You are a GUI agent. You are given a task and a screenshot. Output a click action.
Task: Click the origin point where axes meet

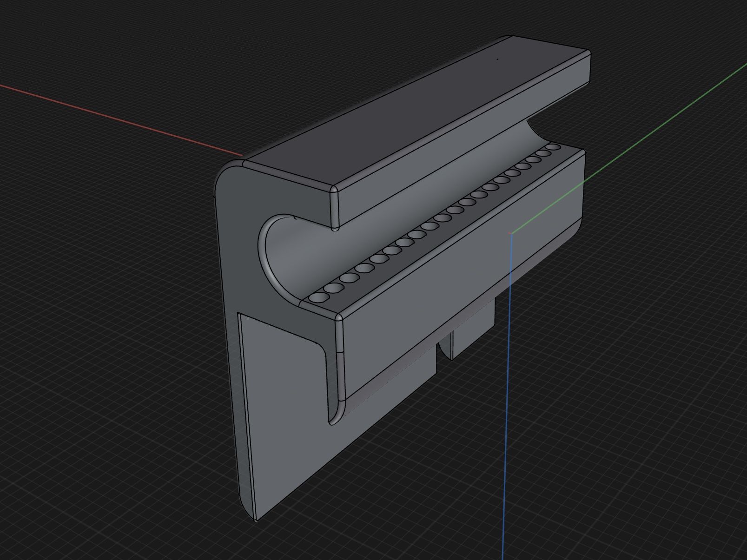pos(510,233)
